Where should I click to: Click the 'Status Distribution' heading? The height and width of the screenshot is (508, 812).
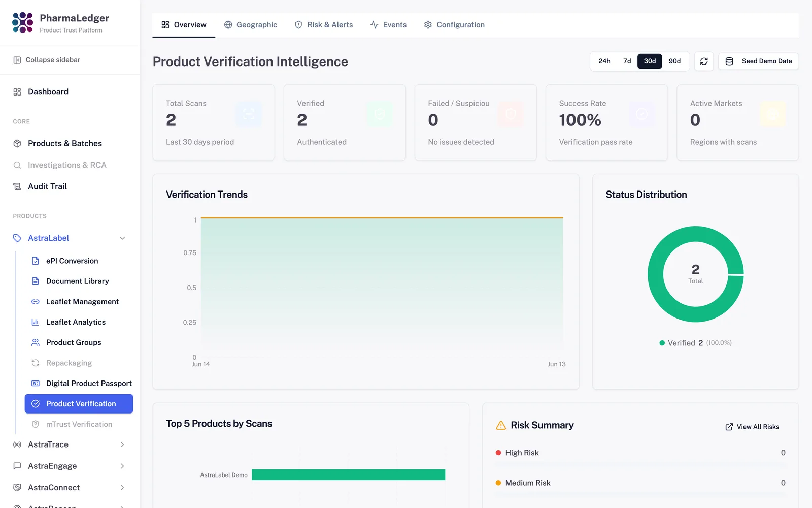click(646, 195)
